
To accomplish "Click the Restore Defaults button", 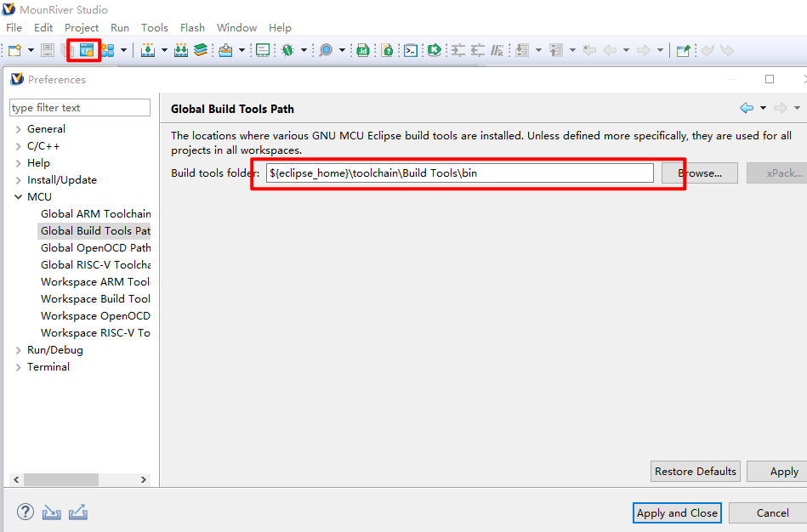I will 695,471.
